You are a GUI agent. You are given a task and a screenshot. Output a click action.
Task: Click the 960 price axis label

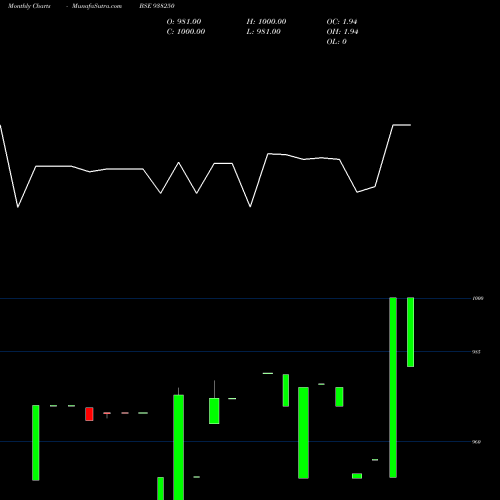[x=477, y=442]
